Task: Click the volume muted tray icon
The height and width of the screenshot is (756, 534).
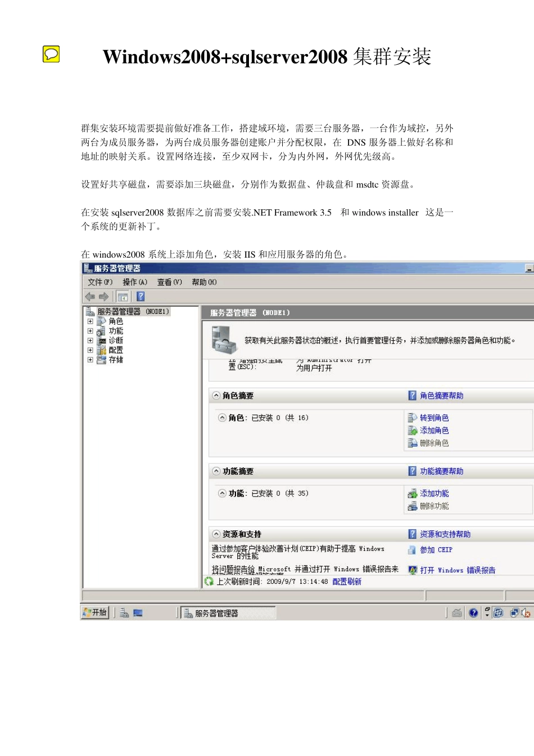Action: 526,613
